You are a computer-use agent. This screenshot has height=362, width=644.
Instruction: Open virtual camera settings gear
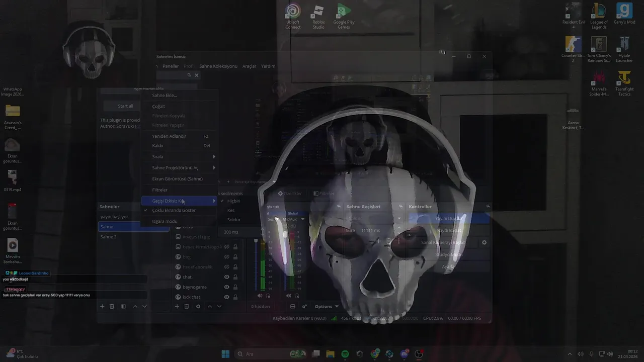click(x=484, y=242)
